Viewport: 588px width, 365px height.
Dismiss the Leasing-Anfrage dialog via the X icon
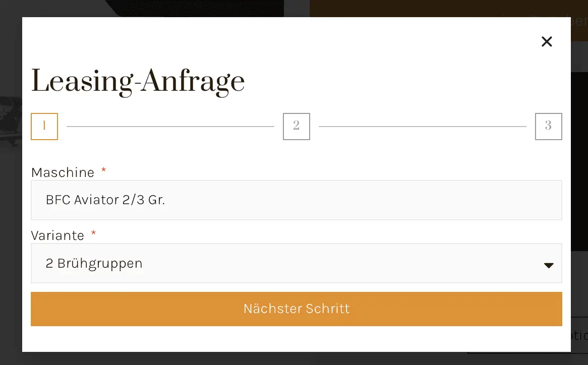(x=547, y=42)
